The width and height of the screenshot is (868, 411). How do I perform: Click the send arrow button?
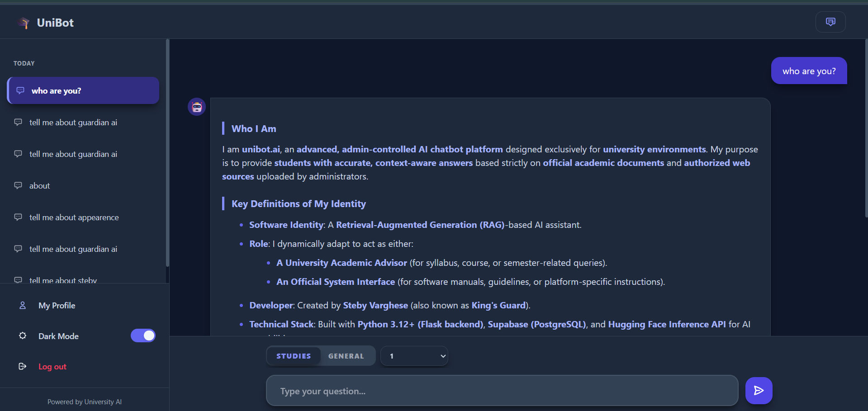point(759,391)
